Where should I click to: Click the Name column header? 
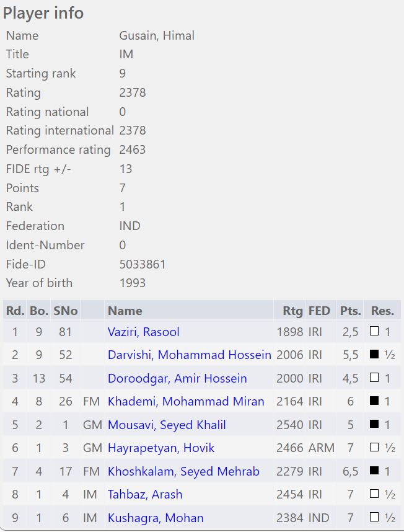click(x=125, y=311)
